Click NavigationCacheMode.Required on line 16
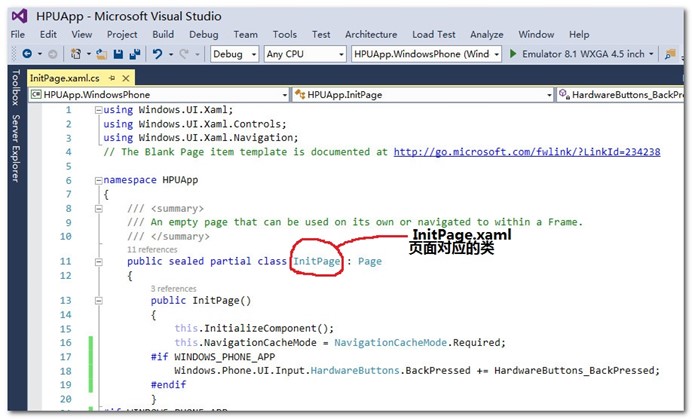The height and width of the screenshot is (419, 692). click(x=419, y=343)
